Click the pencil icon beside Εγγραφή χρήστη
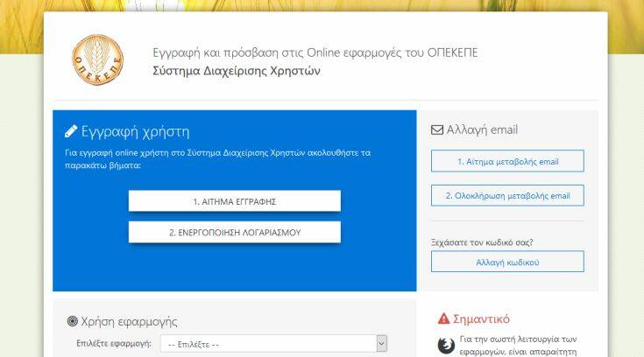644x357 pixels. 71,131
